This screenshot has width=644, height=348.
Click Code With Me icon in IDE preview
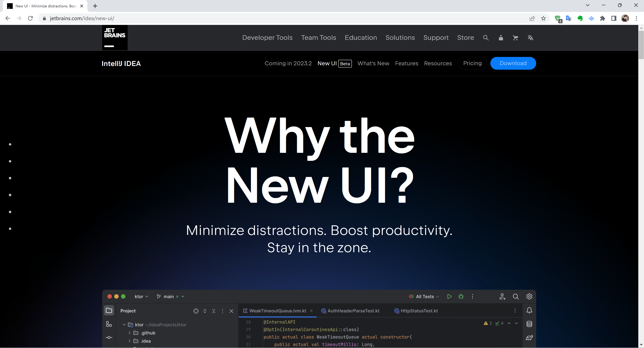502,296
